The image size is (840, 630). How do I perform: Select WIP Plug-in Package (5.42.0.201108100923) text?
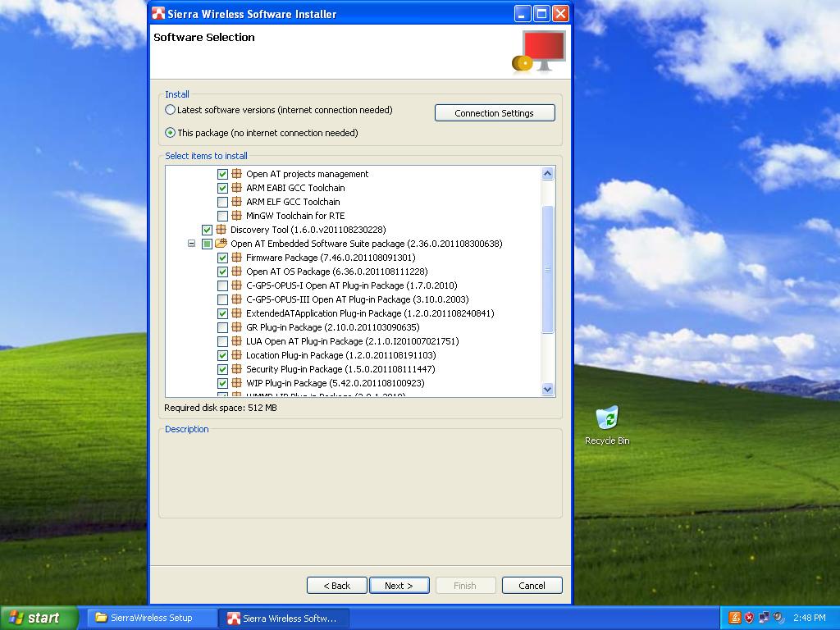click(336, 383)
